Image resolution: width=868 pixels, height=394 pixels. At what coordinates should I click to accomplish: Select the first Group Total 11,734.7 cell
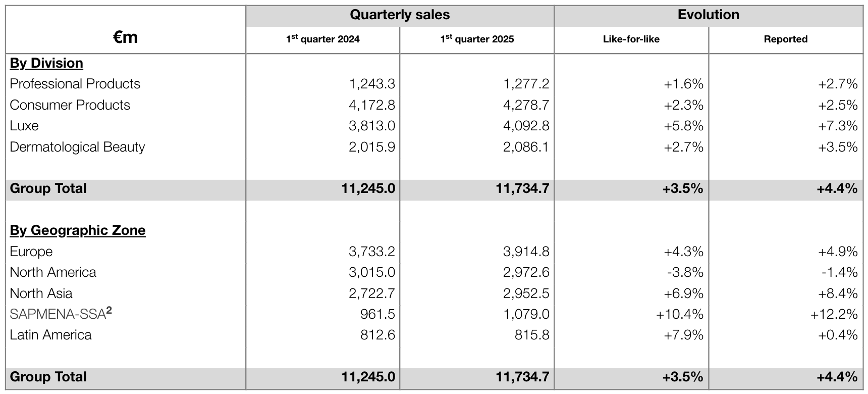pos(522,188)
